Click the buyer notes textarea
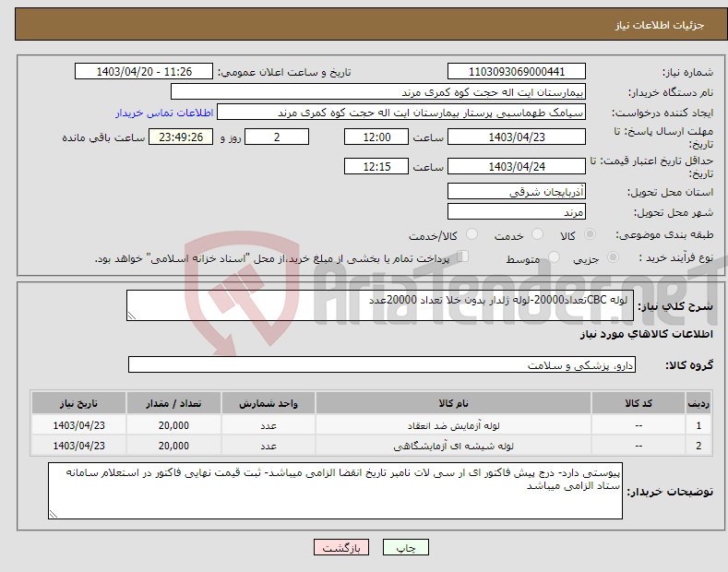This screenshot has width=728, height=572. (335, 491)
